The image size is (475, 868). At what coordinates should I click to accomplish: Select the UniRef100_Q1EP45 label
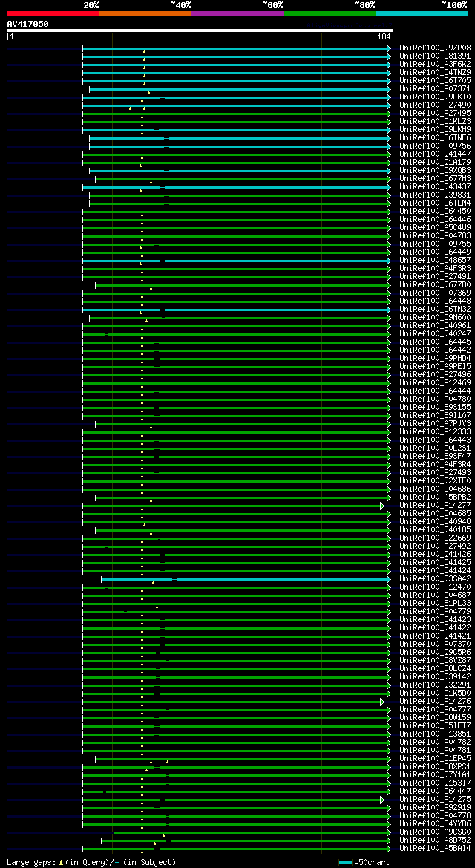coord(435,758)
